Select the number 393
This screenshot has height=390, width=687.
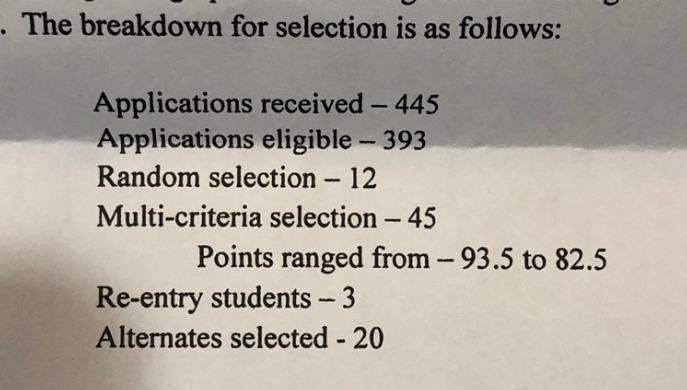[404, 141]
